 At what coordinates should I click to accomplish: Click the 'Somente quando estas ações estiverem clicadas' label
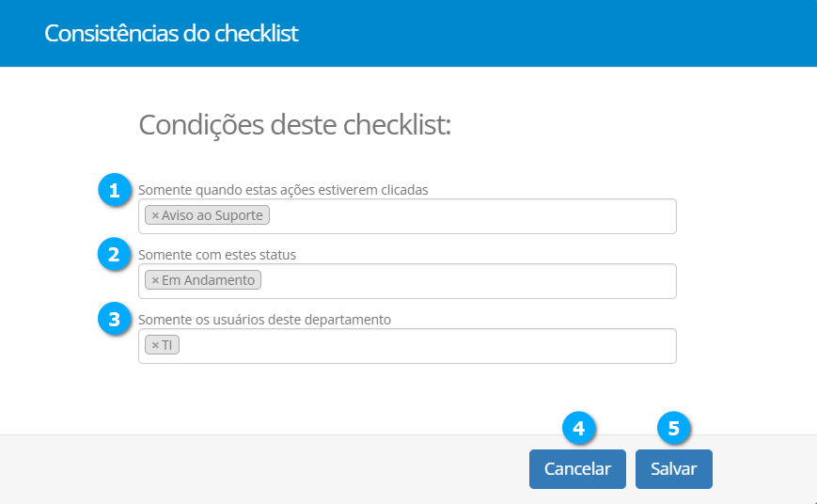coord(283,190)
